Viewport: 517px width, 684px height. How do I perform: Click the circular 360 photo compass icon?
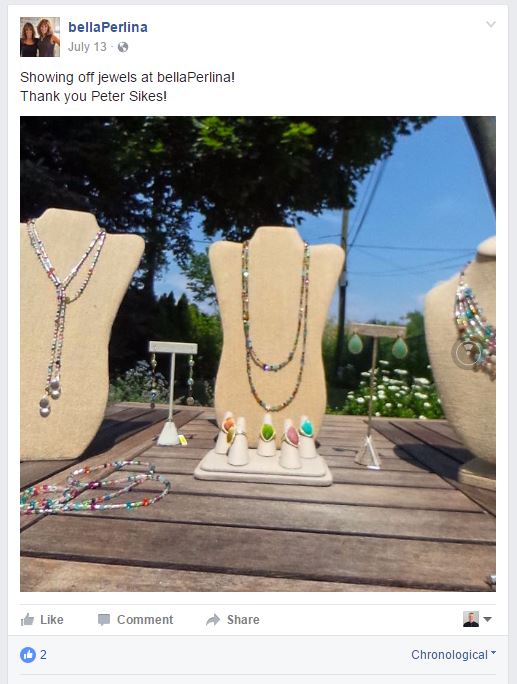tap(467, 353)
